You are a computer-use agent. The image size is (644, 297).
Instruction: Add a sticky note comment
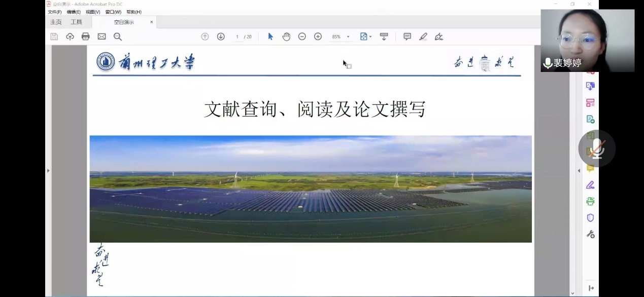click(407, 36)
